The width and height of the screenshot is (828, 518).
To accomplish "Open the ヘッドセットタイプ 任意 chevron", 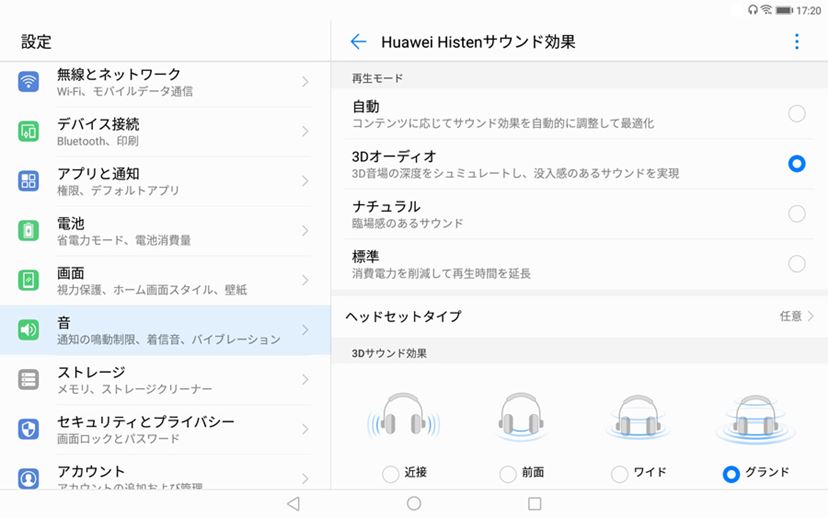I will 810,316.
